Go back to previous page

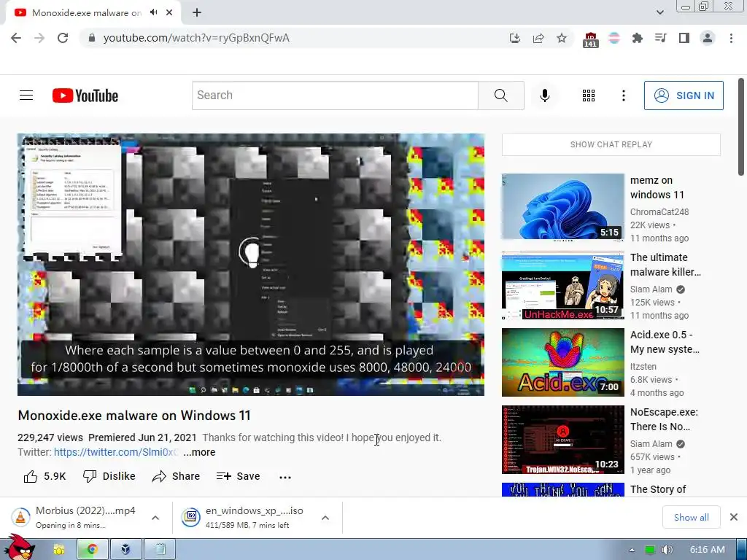tap(16, 38)
